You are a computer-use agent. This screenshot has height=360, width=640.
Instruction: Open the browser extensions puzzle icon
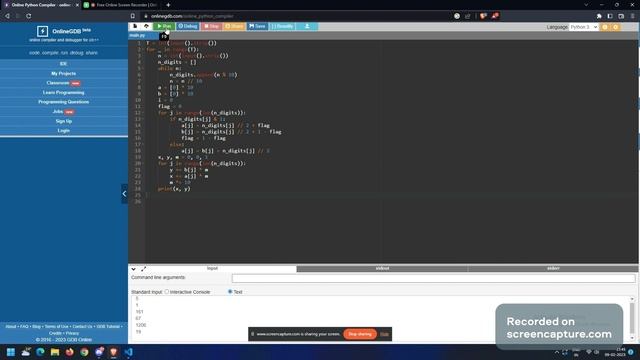point(599,16)
